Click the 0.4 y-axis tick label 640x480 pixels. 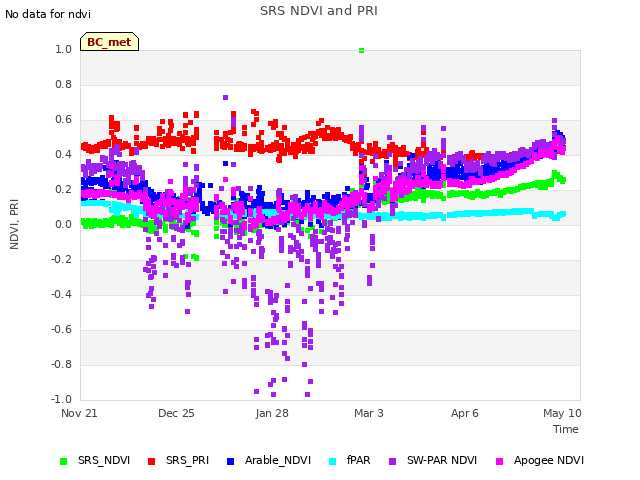pyautogui.click(x=63, y=154)
